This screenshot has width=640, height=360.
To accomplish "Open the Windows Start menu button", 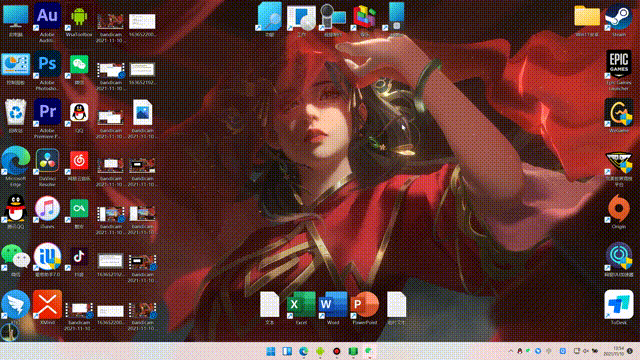I will tap(271, 351).
